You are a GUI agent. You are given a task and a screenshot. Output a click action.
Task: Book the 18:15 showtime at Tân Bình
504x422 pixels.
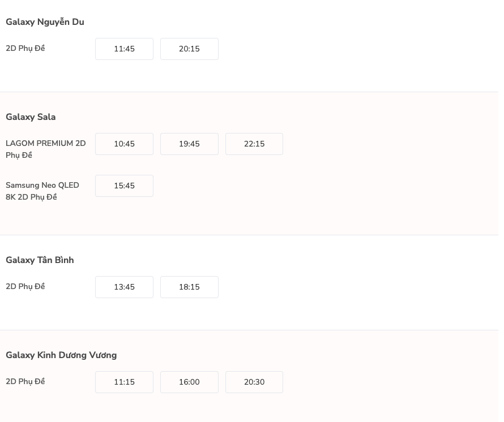coord(189,287)
